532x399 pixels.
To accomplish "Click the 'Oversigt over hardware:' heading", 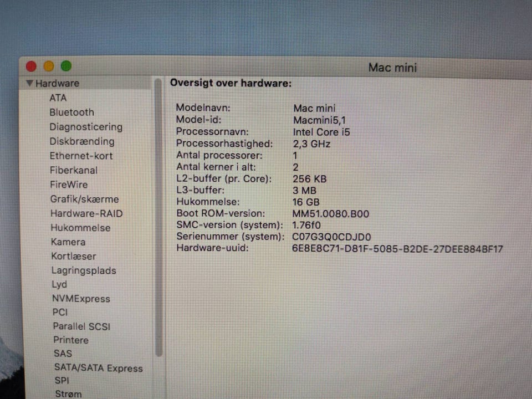I will pos(231,83).
